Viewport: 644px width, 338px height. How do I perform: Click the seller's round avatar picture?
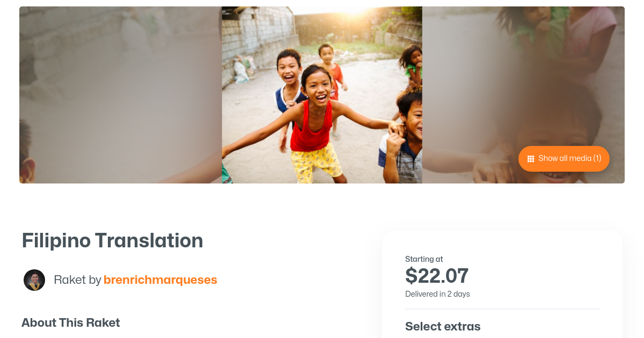[x=34, y=280]
